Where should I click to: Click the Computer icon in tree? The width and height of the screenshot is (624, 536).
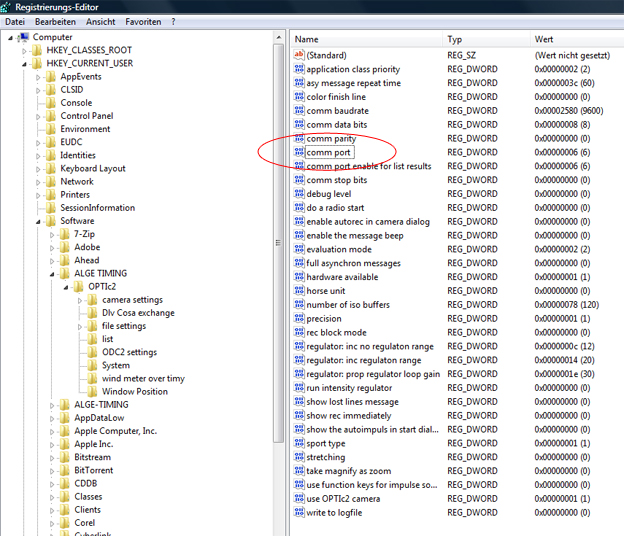click(x=23, y=37)
